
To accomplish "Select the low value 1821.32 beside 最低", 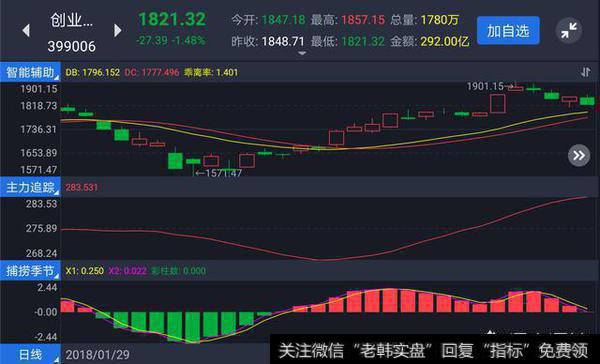I will [x=363, y=41].
